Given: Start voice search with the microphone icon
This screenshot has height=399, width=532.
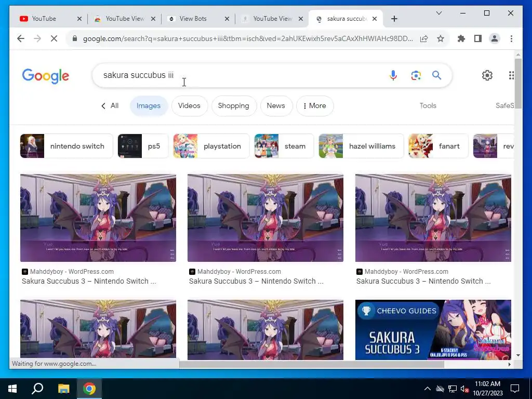Looking at the screenshot, I should 393,75.
